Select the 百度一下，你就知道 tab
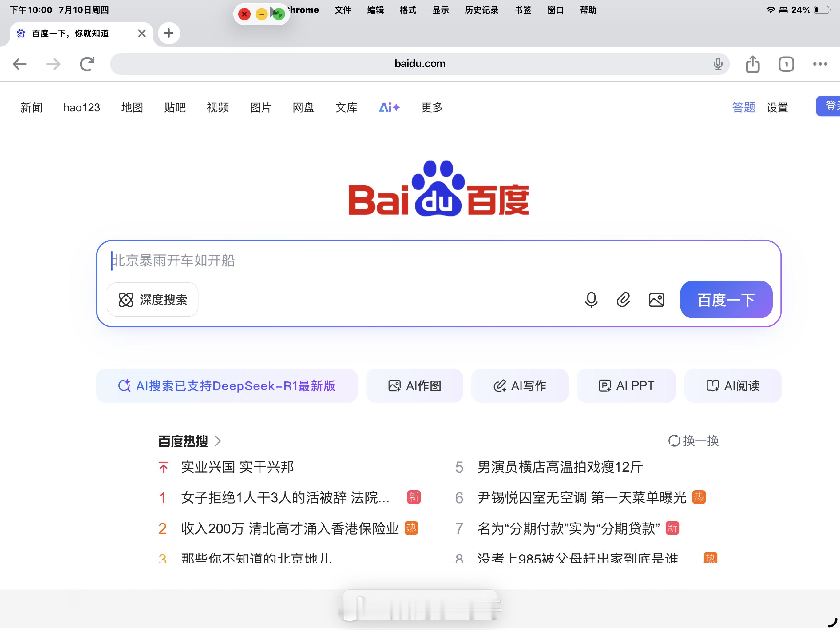Screen dimensions: 840x630 point(81,34)
